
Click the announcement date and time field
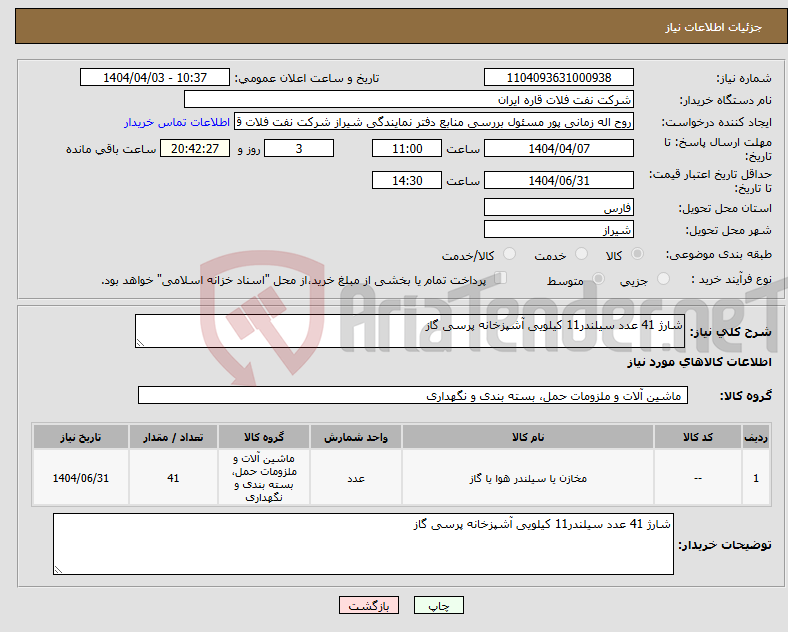coord(154,77)
